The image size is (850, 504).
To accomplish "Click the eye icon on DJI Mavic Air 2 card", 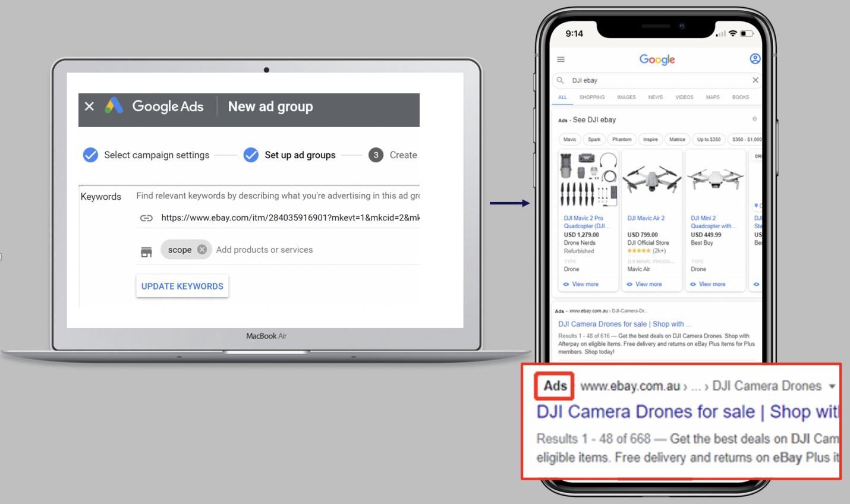I will tap(629, 284).
